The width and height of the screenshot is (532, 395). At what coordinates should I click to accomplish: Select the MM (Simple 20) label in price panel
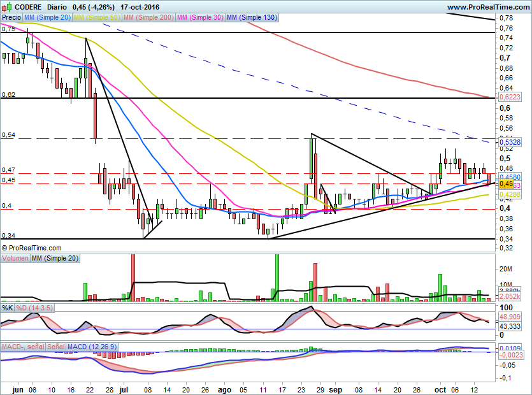click(48, 18)
